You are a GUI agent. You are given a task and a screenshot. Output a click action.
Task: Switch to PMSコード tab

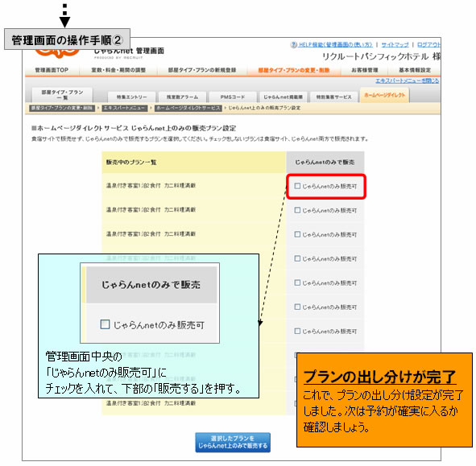233,97
